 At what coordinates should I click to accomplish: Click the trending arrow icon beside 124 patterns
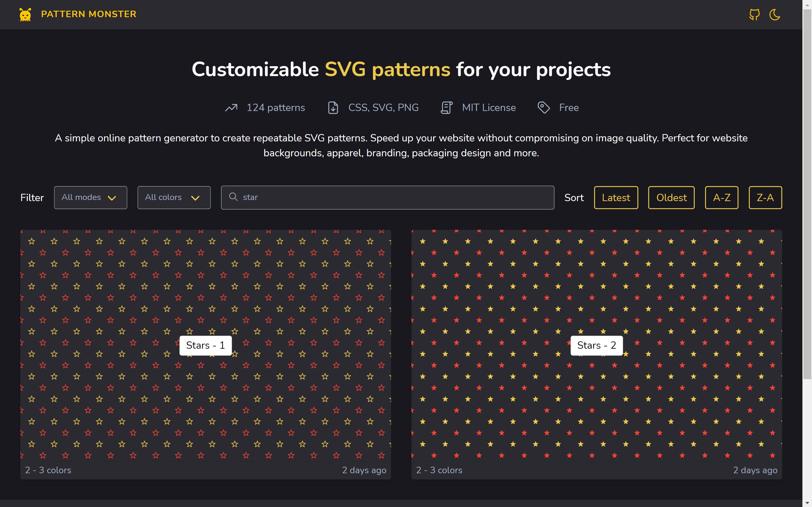231,108
